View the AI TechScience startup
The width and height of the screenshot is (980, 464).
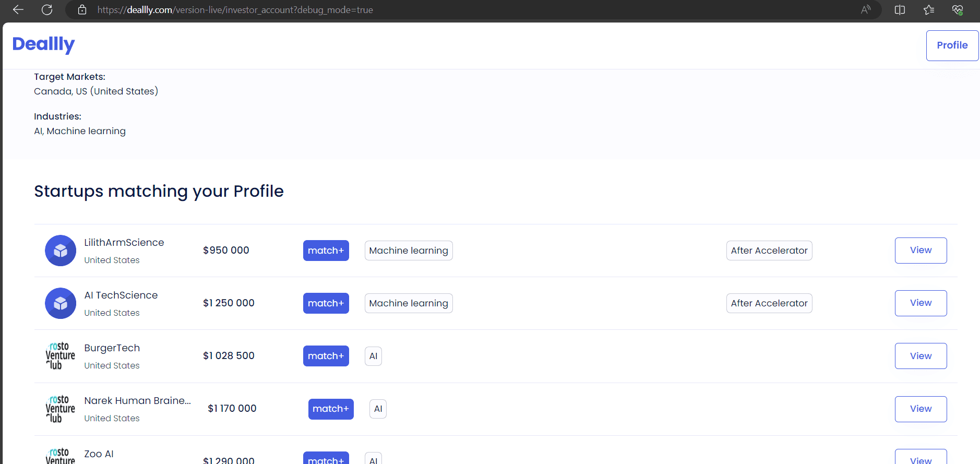pos(921,303)
